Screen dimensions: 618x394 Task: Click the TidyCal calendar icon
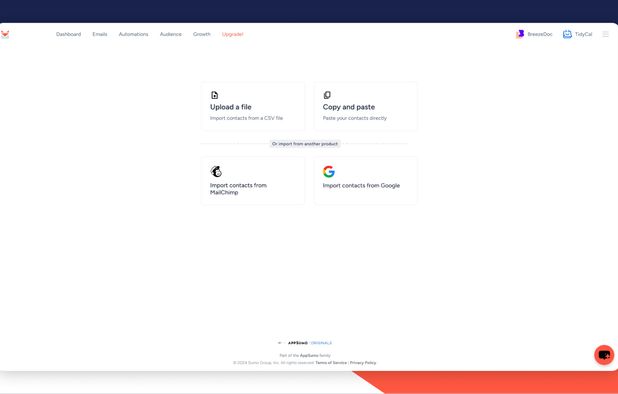tap(567, 34)
